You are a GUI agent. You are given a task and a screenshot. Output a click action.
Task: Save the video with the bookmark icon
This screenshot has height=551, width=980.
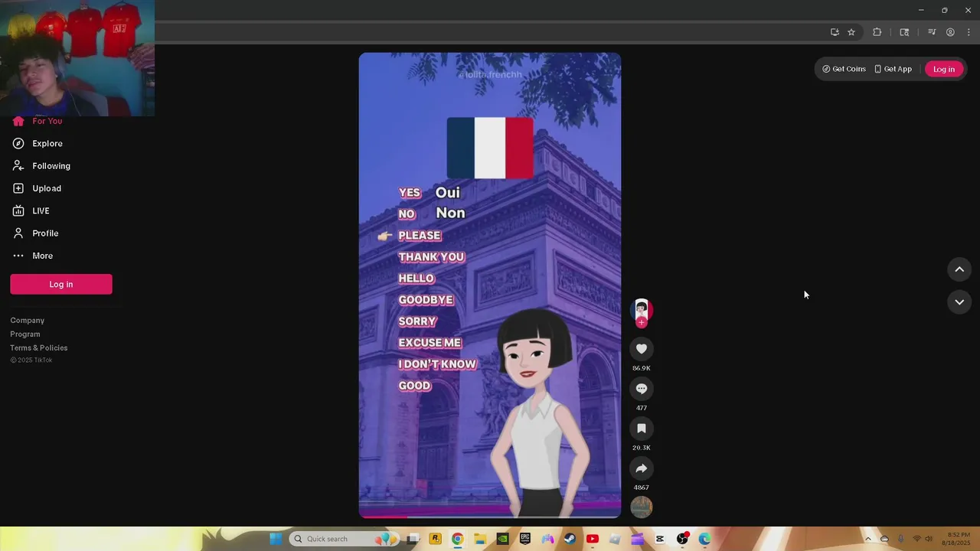click(x=642, y=429)
